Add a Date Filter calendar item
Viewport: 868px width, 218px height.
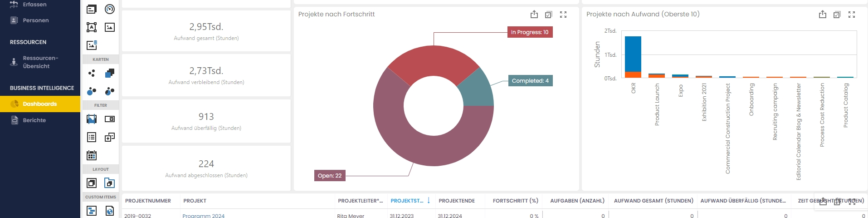pyautogui.click(x=92, y=155)
